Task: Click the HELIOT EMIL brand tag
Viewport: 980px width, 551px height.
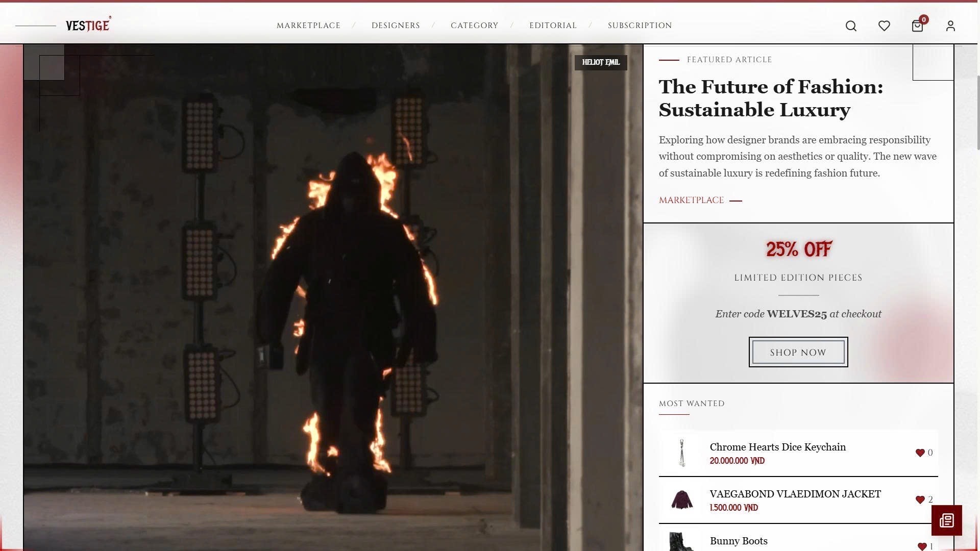Action: coord(601,62)
